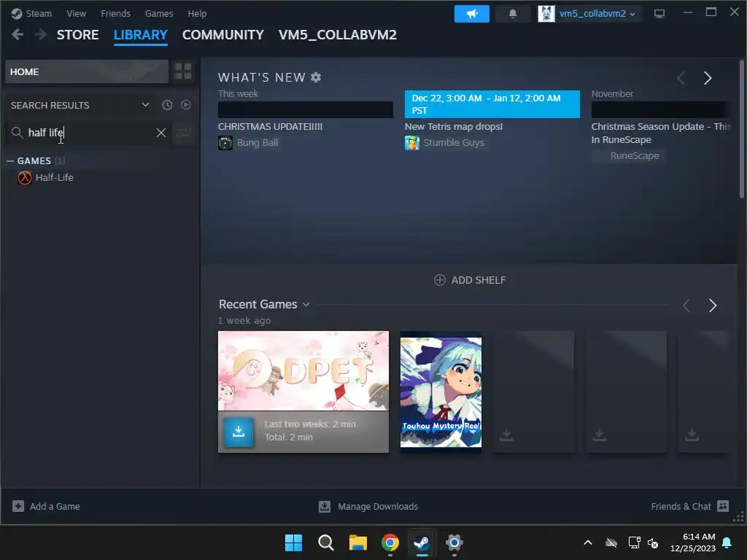The image size is (747, 560).
Task: Open advanced filter sliders icon
Action: pyautogui.click(x=183, y=133)
